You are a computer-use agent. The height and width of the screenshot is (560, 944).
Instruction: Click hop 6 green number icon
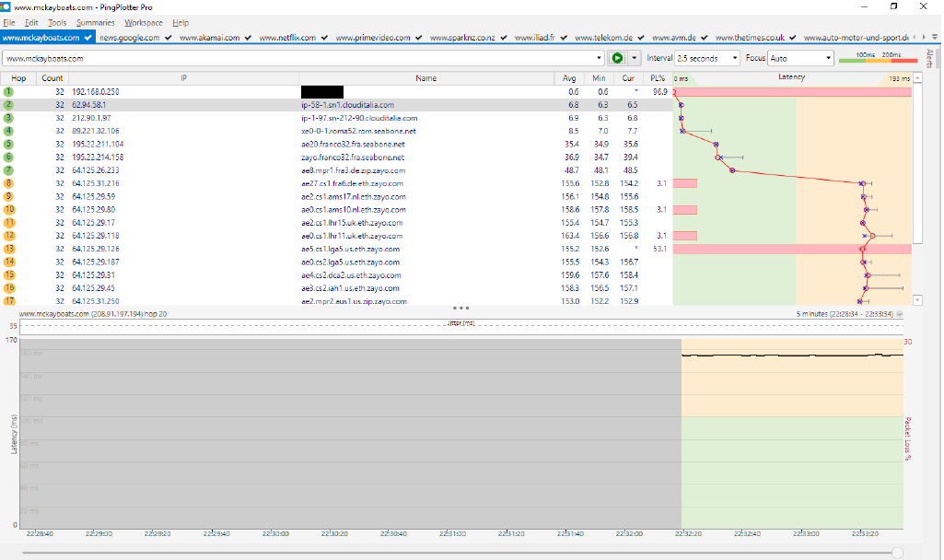(x=8, y=157)
